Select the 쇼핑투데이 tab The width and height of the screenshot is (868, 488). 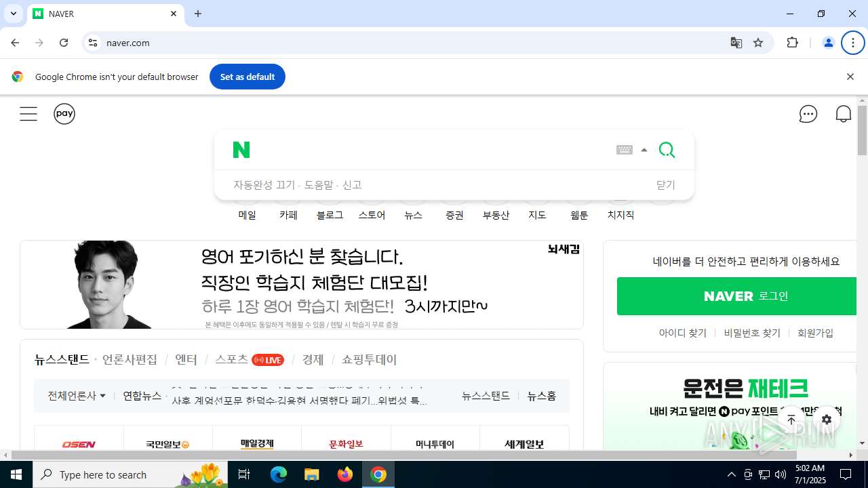click(x=369, y=359)
